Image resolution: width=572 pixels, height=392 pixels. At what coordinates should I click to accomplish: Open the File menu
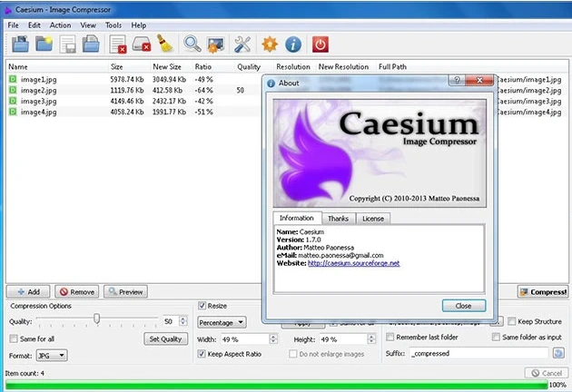13,25
